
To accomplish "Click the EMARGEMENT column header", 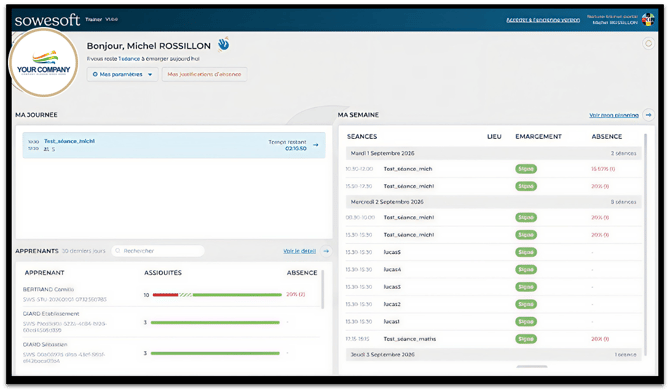I will (x=538, y=137).
